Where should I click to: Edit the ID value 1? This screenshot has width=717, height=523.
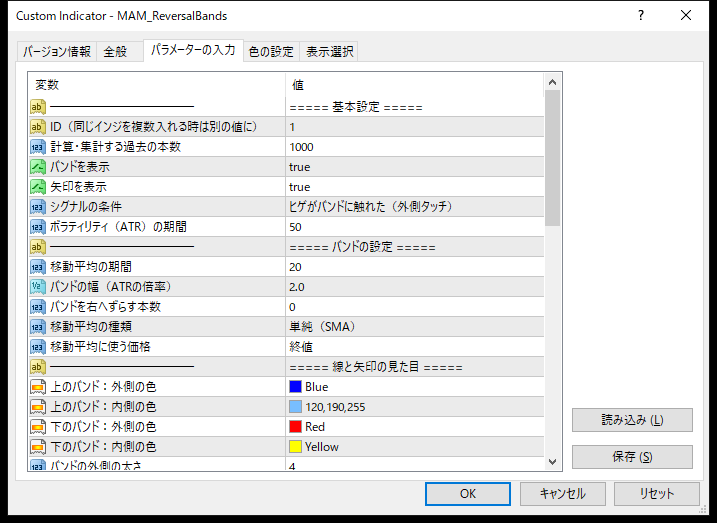pos(415,127)
